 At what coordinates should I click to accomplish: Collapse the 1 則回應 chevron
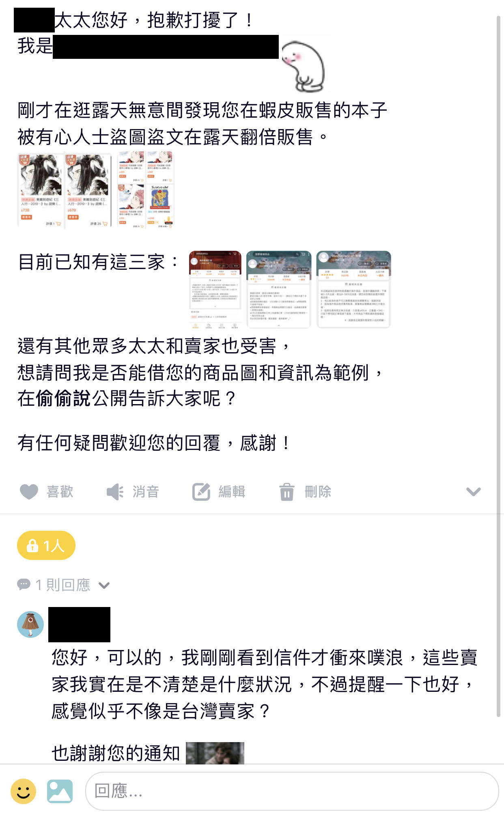(x=104, y=585)
